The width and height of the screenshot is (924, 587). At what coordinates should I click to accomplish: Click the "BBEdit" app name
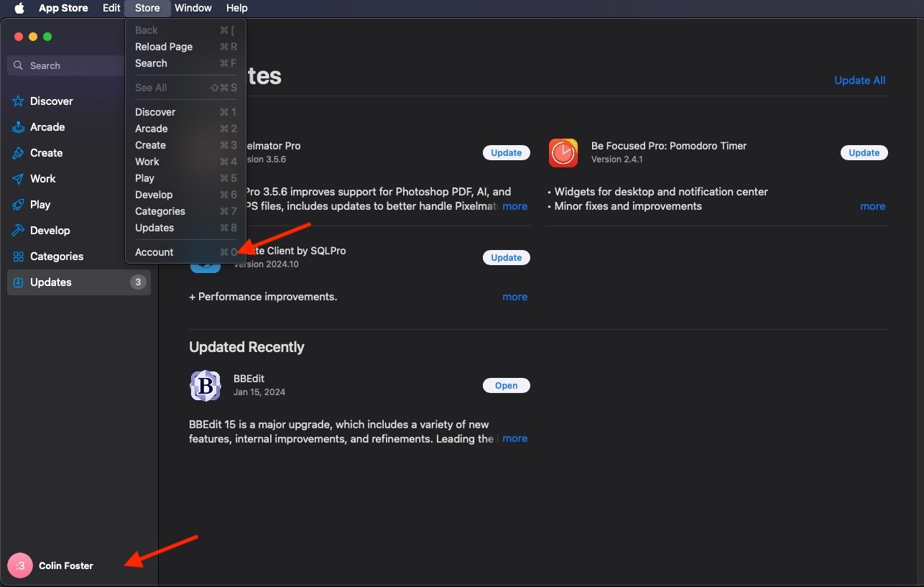(249, 379)
